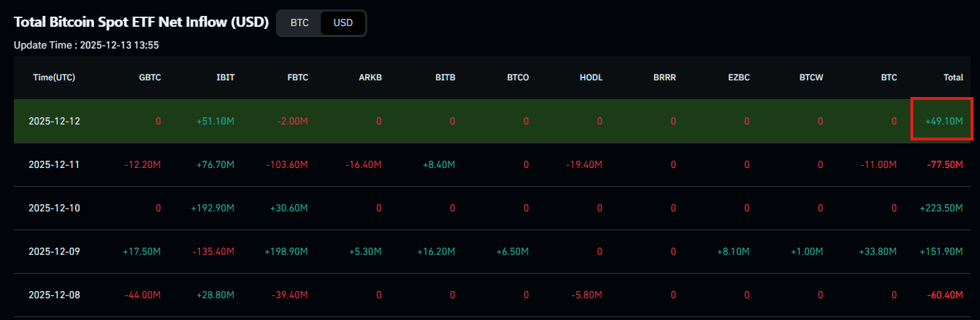Sort by the GBTC column header
The image size is (980, 320).
click(150, 77)
